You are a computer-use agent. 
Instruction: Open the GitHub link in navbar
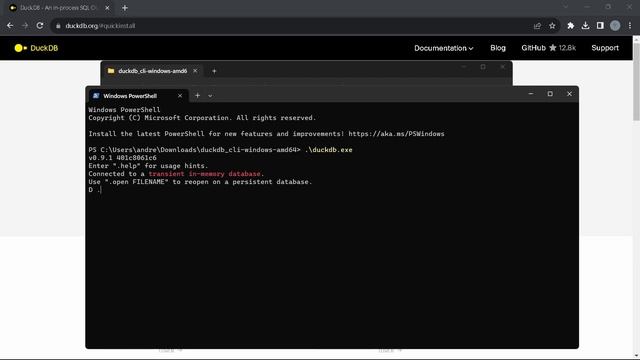[533, 48]
